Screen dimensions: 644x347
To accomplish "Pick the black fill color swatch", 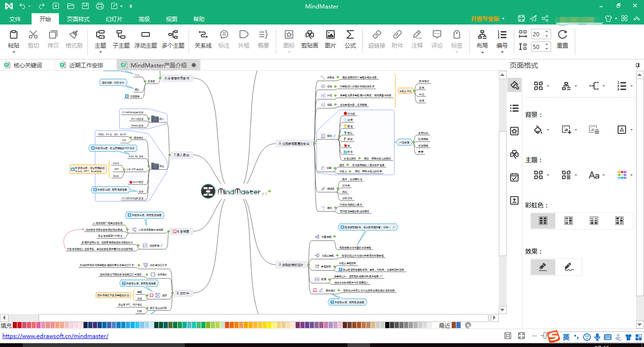I will [388, 325].
